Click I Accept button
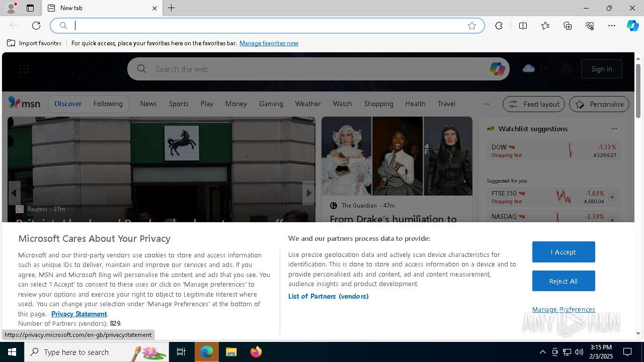Screen dimensions: 644x362 point(563,252)
